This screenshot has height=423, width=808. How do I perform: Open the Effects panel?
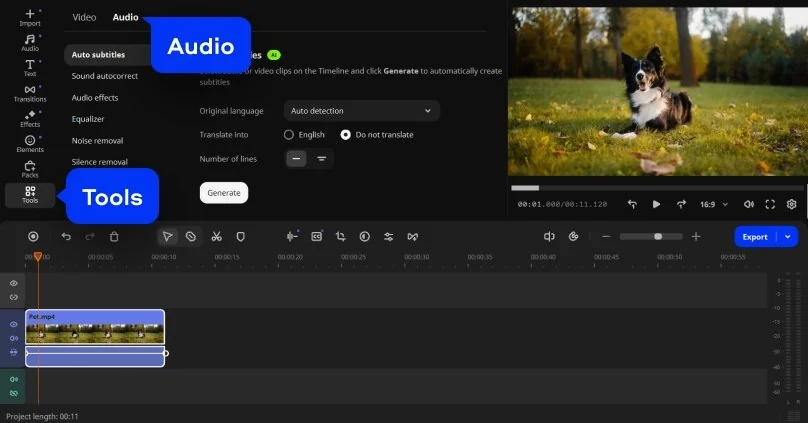[x=30, y=118]
